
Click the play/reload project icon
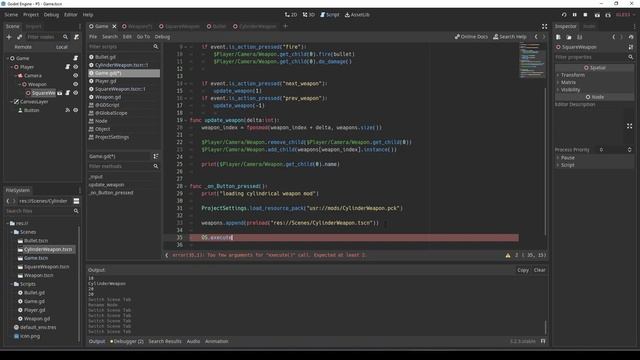(564, 15)
